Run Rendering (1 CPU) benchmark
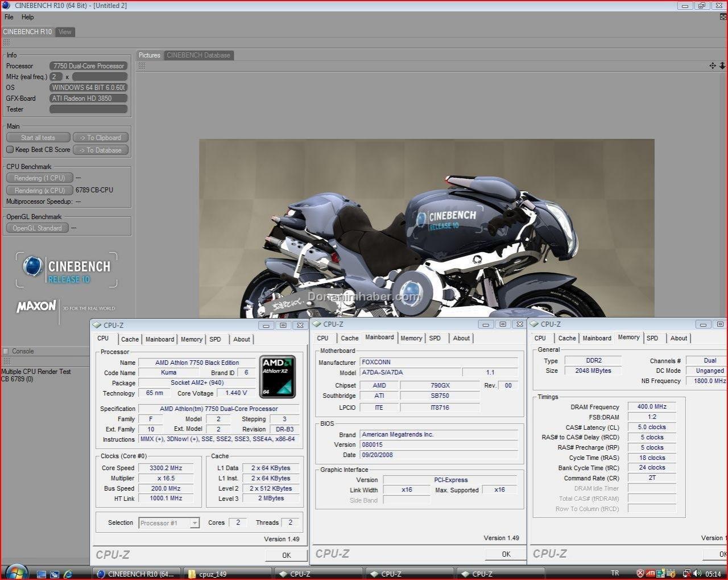Screen dimensions: 728x580 (x=40, y=178)
